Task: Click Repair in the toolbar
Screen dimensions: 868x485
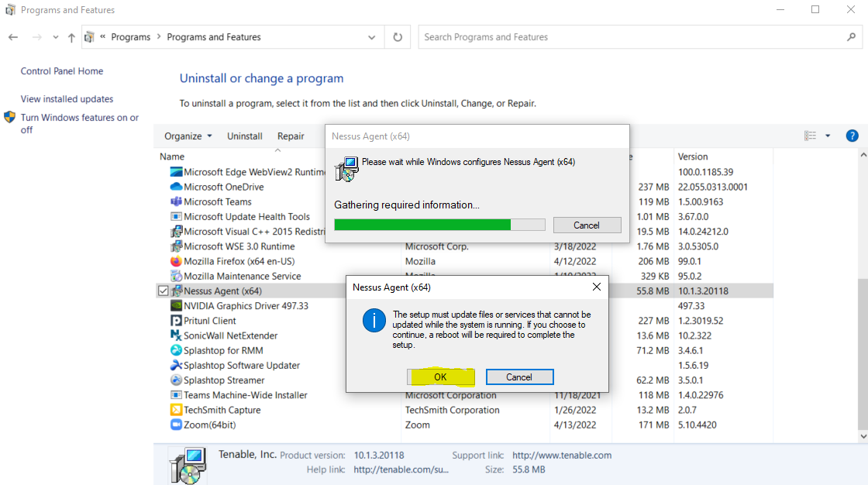Action: 291,136
